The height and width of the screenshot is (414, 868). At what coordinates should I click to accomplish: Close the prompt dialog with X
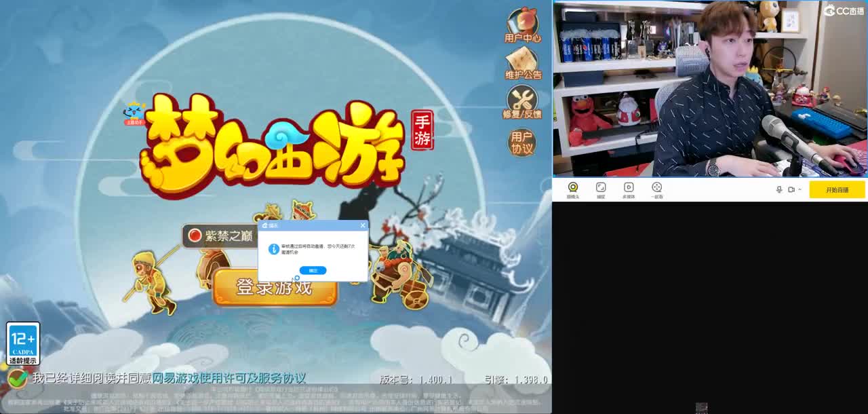tap(362, 225)
